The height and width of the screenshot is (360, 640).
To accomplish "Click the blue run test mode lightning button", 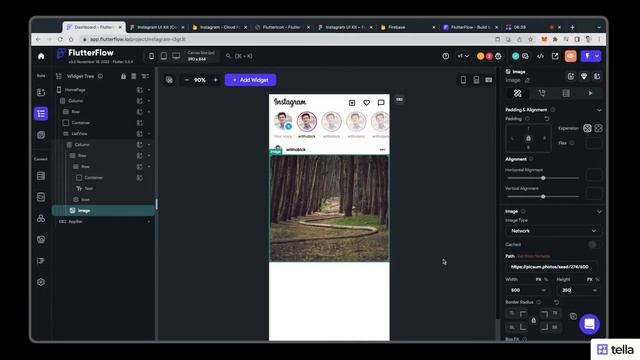I will 587,56.
